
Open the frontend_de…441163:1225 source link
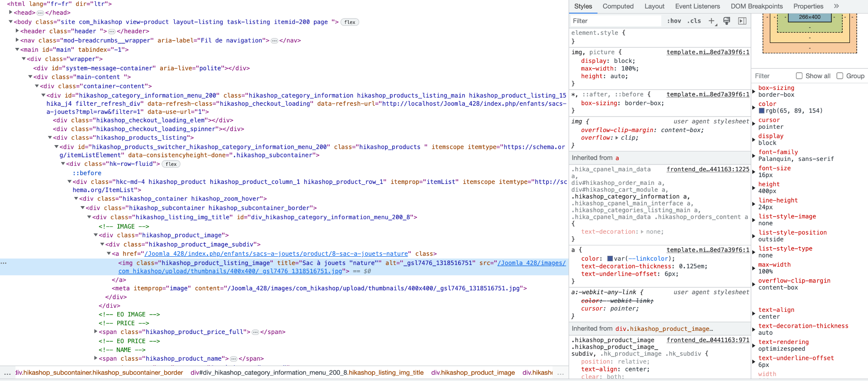coord(707,169)
